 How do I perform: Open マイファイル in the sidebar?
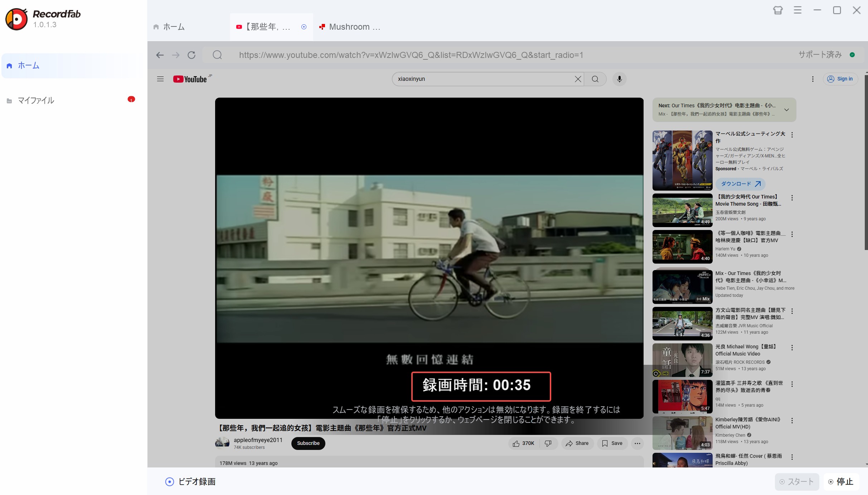72,101
